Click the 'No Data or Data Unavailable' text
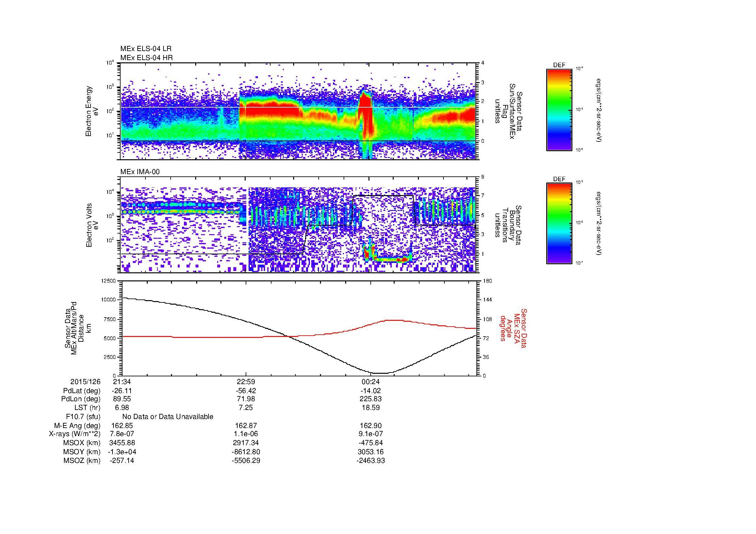756x534 pixels. (x=168, y=417)
